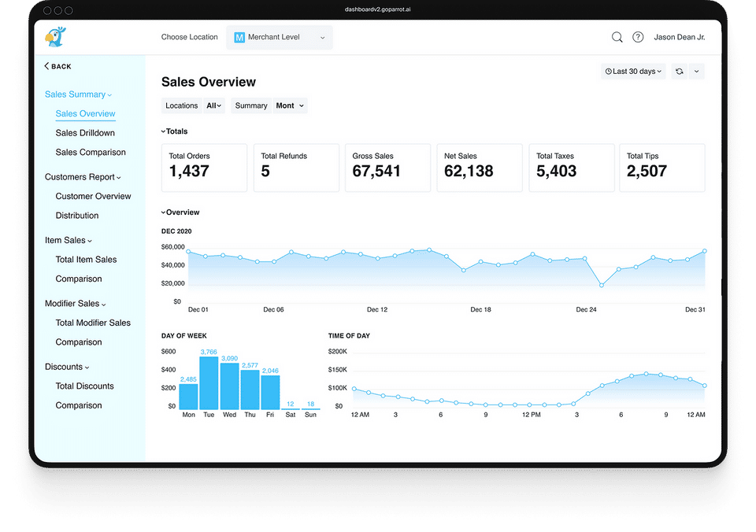
Task: Collapse the Discounts group
Action: click(66, 367)
